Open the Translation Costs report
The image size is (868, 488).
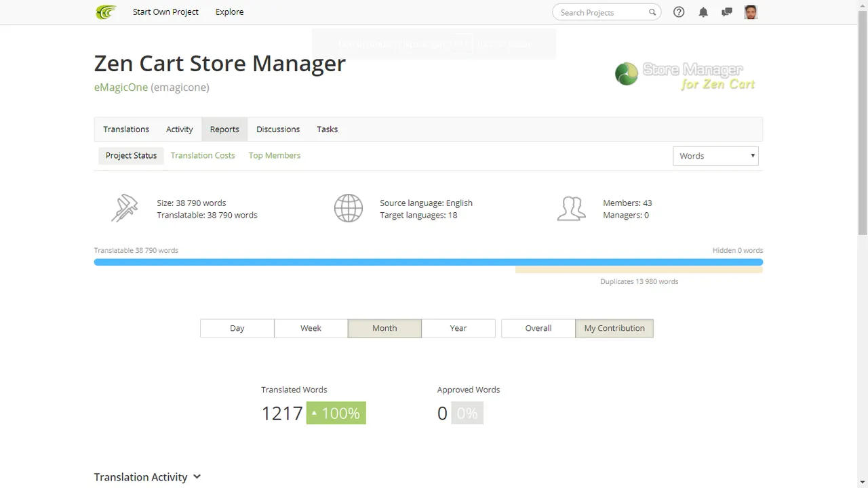(203, 155)
